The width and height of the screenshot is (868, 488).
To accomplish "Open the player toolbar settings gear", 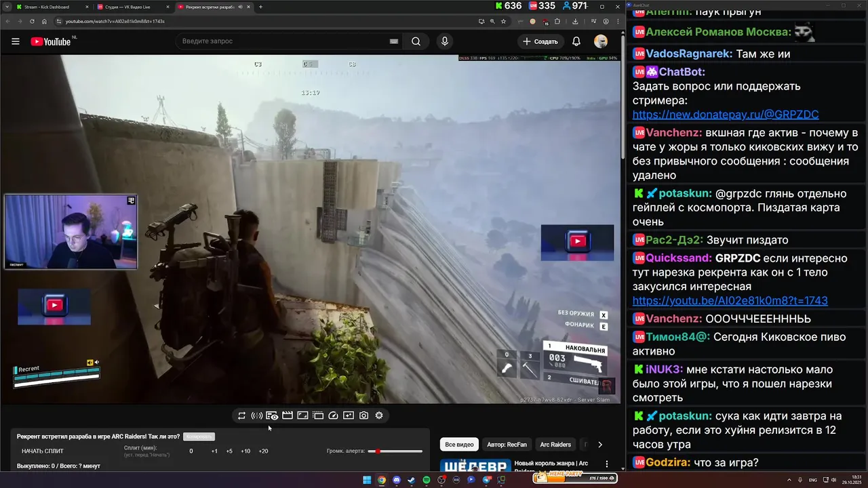I will tap(379, 415).
